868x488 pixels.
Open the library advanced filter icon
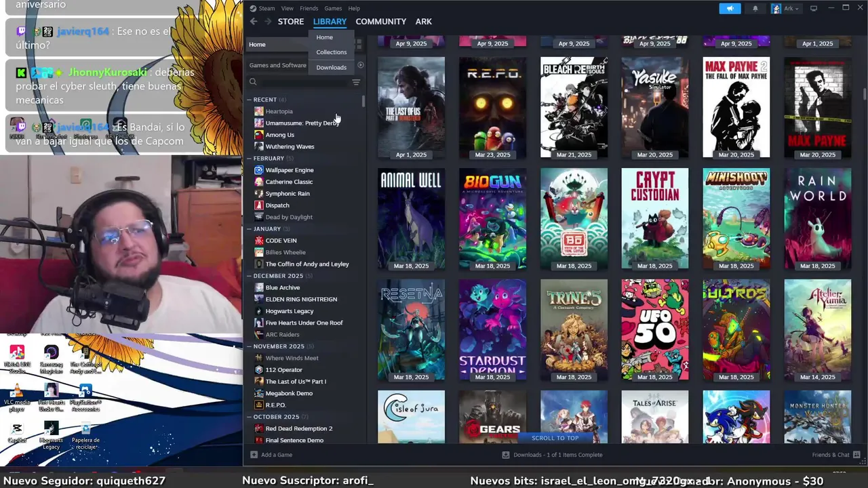[x=356, y=82]
